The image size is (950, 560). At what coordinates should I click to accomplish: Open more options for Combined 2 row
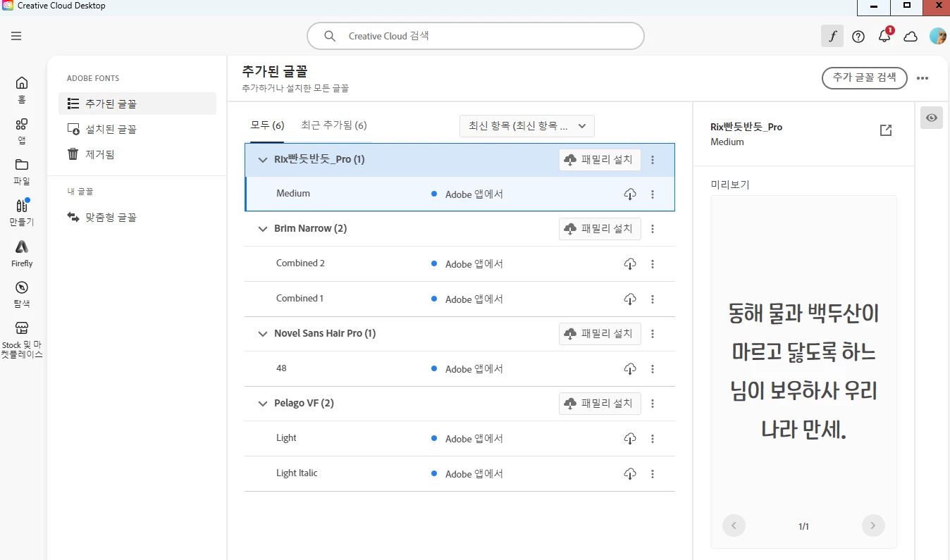pos(653,263)
